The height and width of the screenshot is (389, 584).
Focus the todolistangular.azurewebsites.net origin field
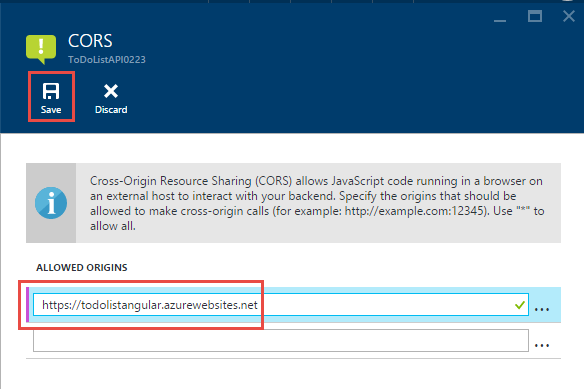coord(281,305)
